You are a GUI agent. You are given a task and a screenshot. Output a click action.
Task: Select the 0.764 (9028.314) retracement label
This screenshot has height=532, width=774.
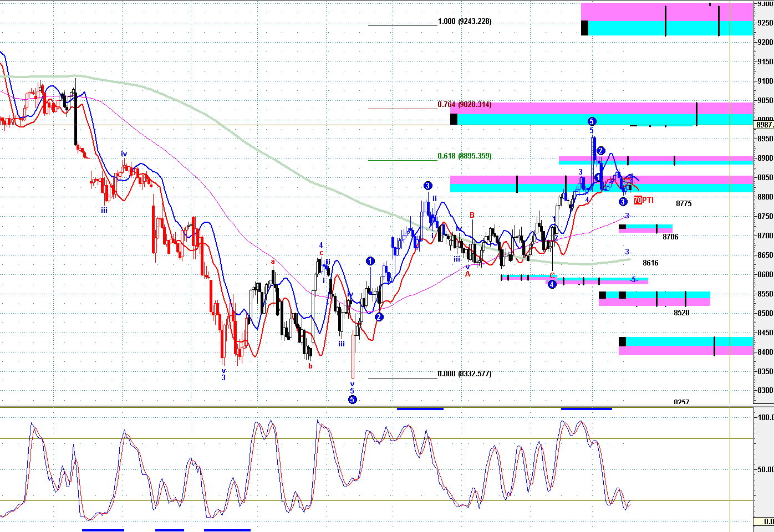464,104
